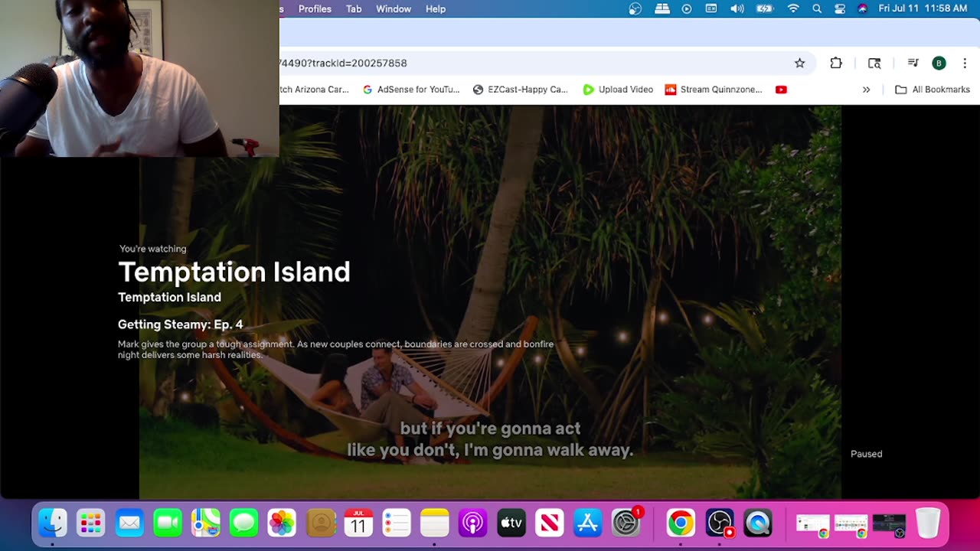Open the Upload Video bookmark
Image resolution: width=980 pixels, height=551 pixels.
pyautogui.click(x=618, y=90)
